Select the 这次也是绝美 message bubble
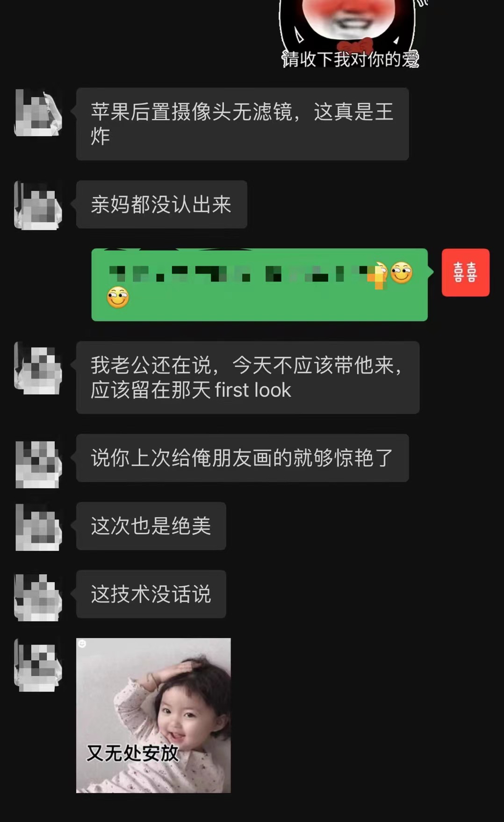504x822 pixels. click(x=151, y=526)
